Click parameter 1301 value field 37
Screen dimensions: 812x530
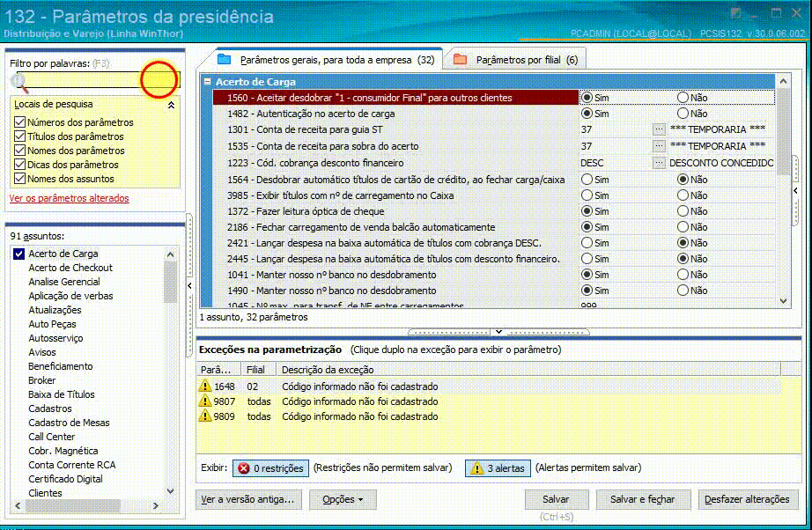click(x=616, y=129)
